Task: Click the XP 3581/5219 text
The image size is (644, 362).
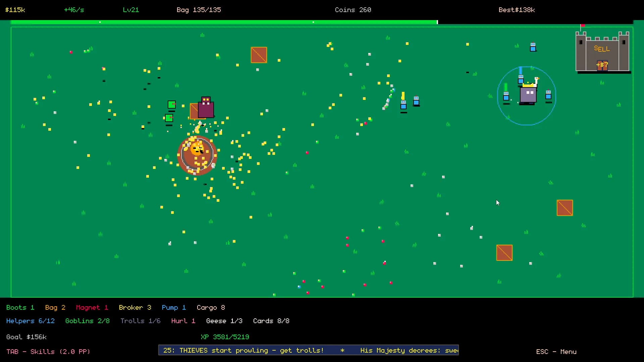Action: pyautogui.click(x=225, y=337)
